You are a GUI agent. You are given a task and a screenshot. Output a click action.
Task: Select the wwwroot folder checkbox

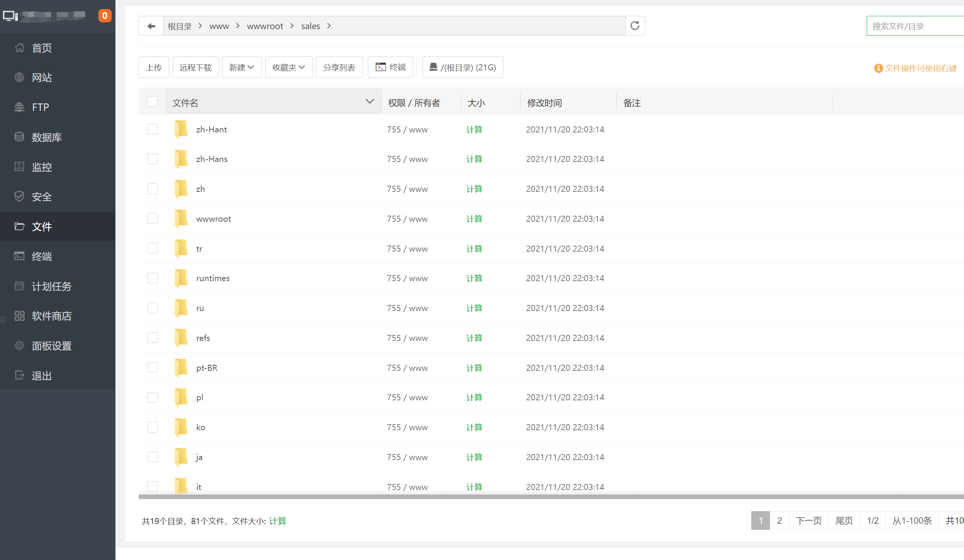[152, 218]
